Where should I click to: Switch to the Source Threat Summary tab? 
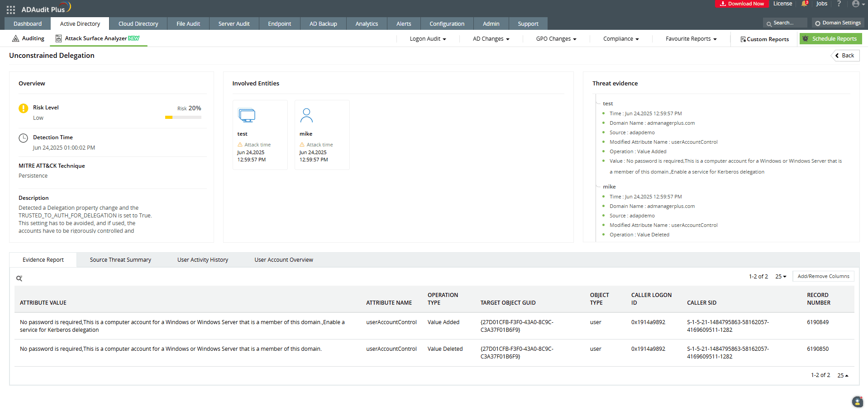click(120, 260)
